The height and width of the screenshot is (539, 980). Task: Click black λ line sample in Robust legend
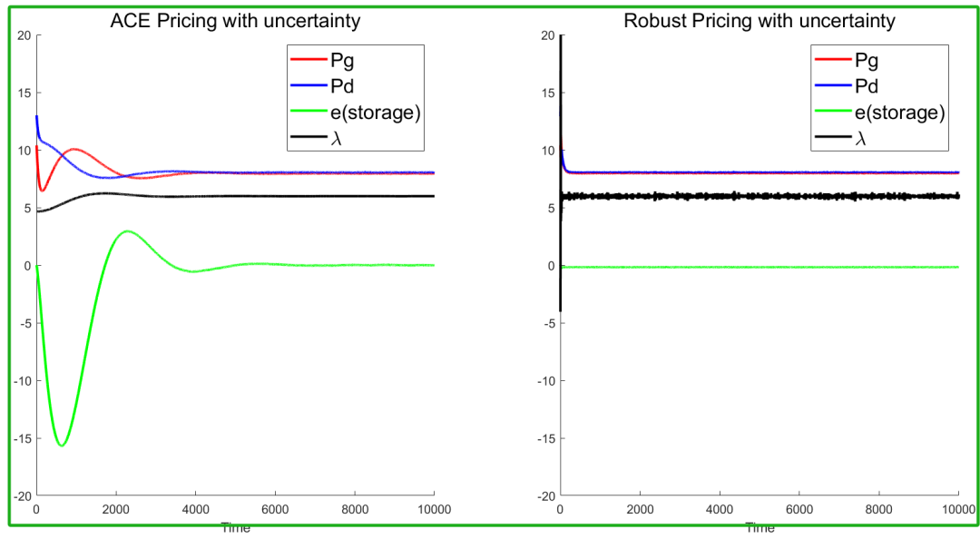tap(833, 137)
